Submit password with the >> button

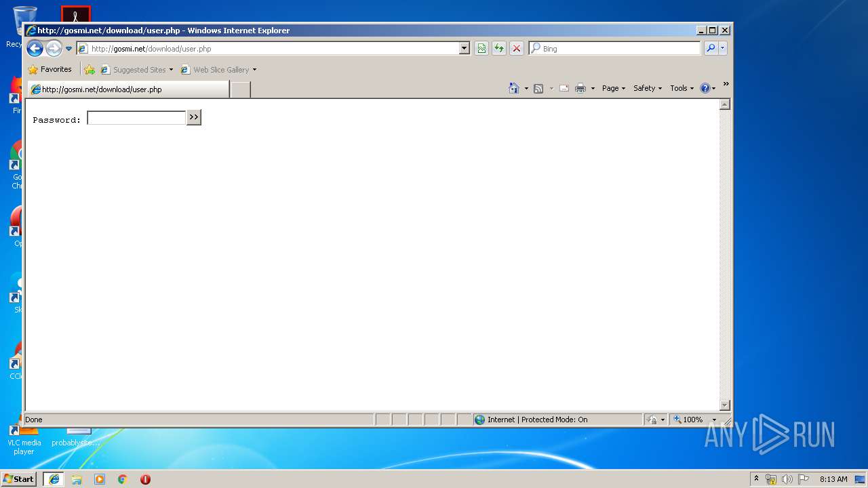point(194,118)
